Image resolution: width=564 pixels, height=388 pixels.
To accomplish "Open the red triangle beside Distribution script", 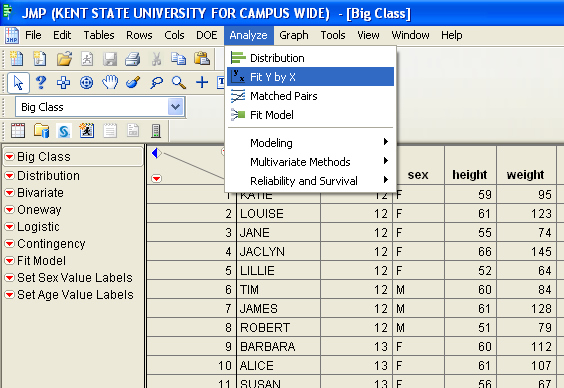I will (x=10, y=176).
